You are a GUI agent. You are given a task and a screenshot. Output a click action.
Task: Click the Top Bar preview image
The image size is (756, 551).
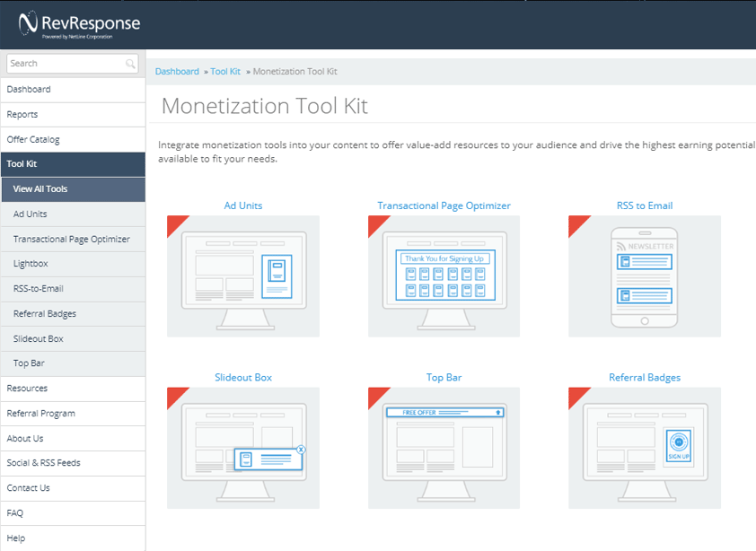pos(444,447)
